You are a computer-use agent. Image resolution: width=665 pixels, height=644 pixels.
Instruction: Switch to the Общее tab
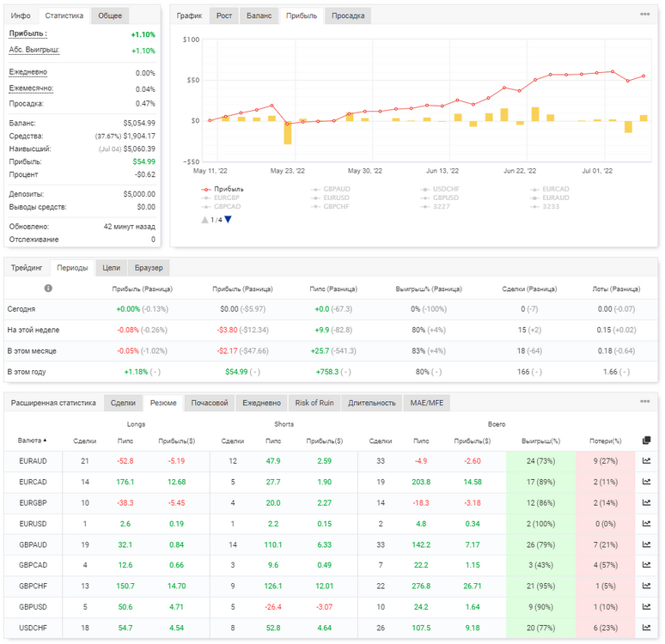[110, 15]
